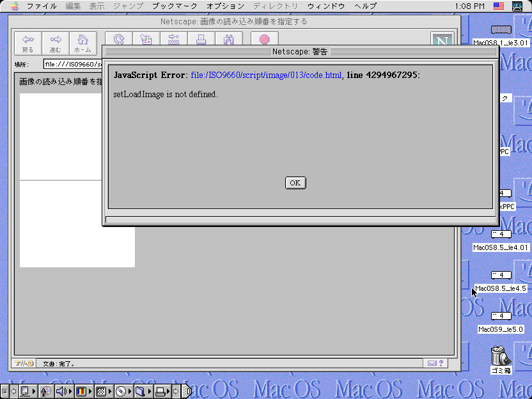The width and height of the screenshot is (532, 399).
Task: Open the application switcher menu icon
Action: [517, 6]
